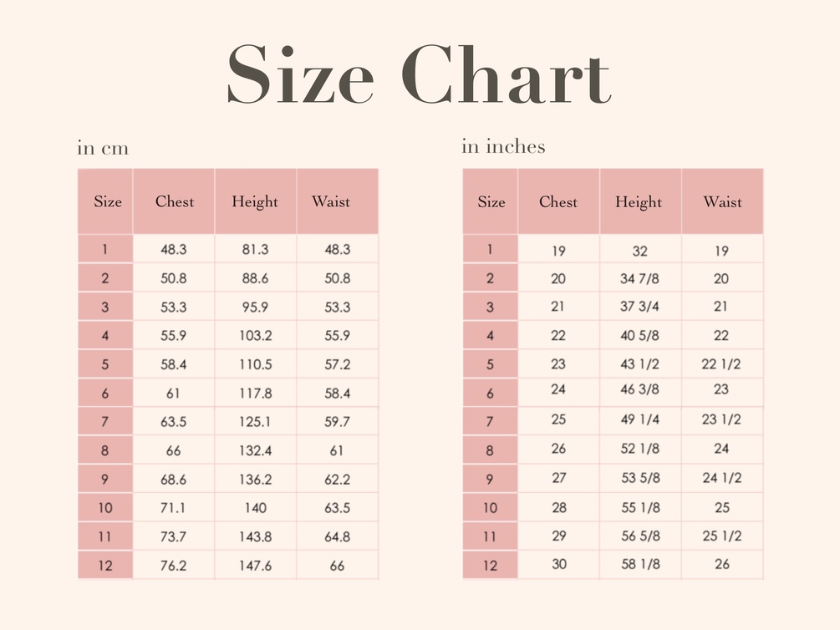Click the 34 7/8 height cell

click(639, 278)
